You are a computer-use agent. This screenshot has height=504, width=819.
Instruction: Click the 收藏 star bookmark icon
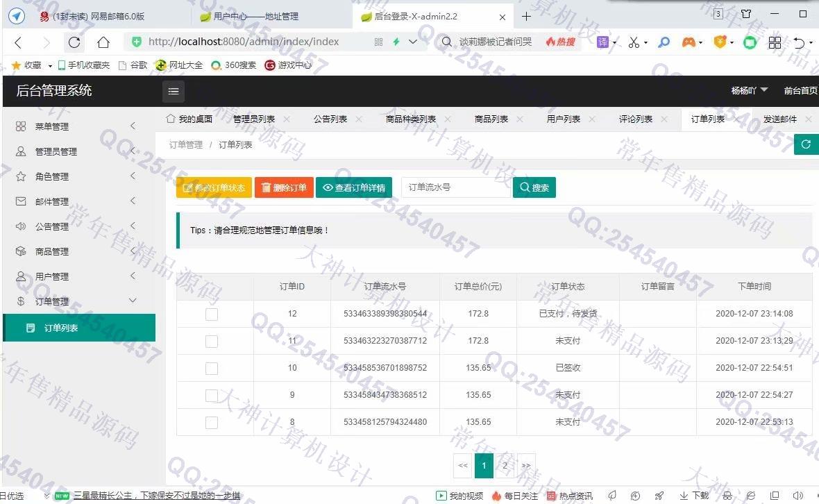click(x=16, y=65)
